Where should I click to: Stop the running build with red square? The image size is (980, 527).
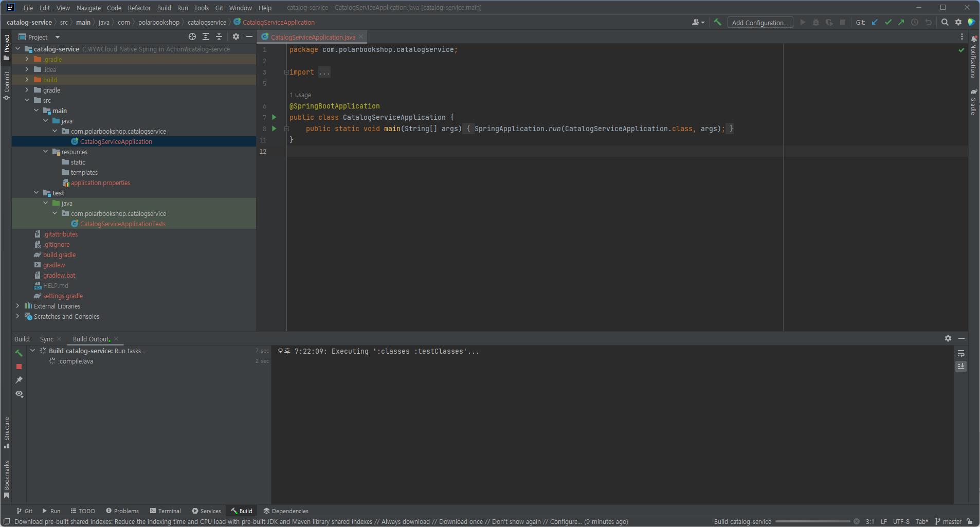pos(19,367)
